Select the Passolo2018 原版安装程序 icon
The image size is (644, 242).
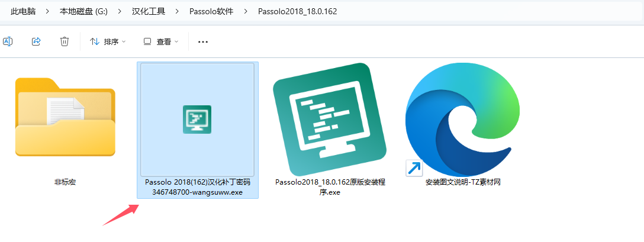click(330, 120)
